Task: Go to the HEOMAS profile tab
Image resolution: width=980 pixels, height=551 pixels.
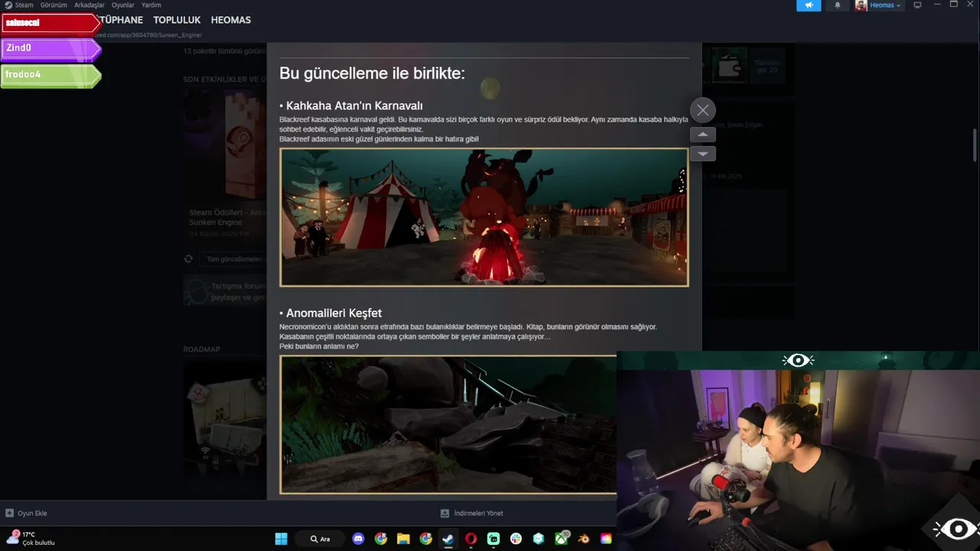Action: pos(230,20)
